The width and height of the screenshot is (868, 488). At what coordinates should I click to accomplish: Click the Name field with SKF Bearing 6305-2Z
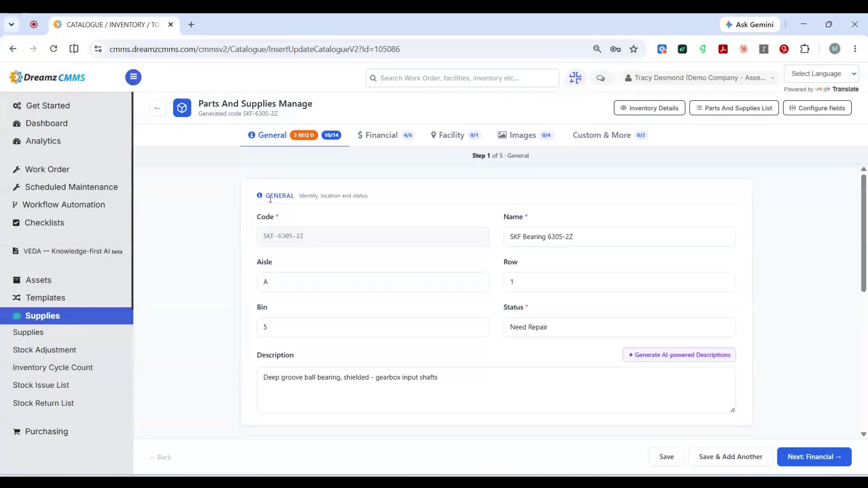coord(620,237)
